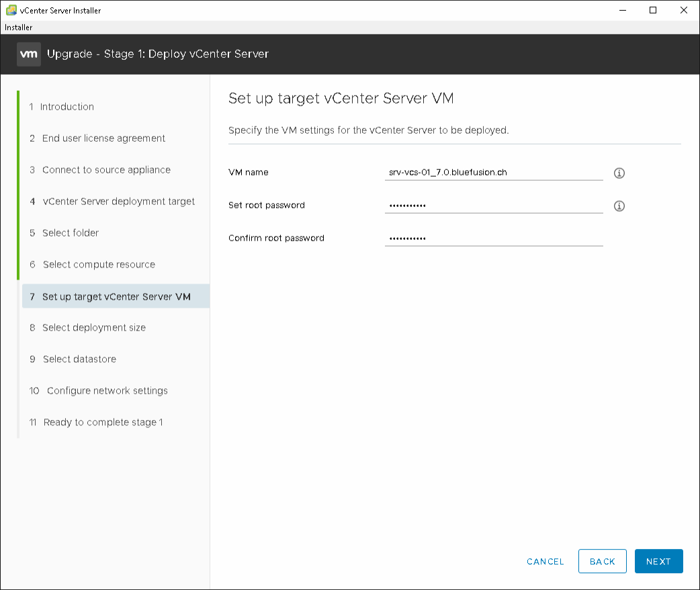Viewport: 700px width, 590px height.
Task: Click the VM name info icon
Action: pyautogui.click(x=619, y=173)
